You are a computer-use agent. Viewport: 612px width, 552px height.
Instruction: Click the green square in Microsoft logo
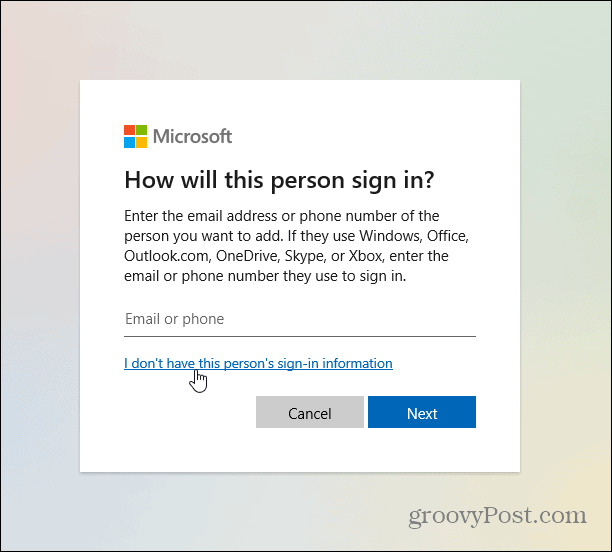pyautogui.click(x=141, y=130)
